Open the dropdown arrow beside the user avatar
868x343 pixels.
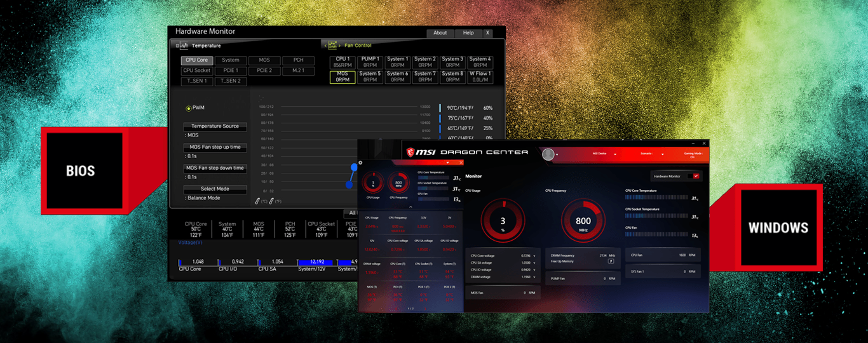pyautogui.click(x=557, y=154)
